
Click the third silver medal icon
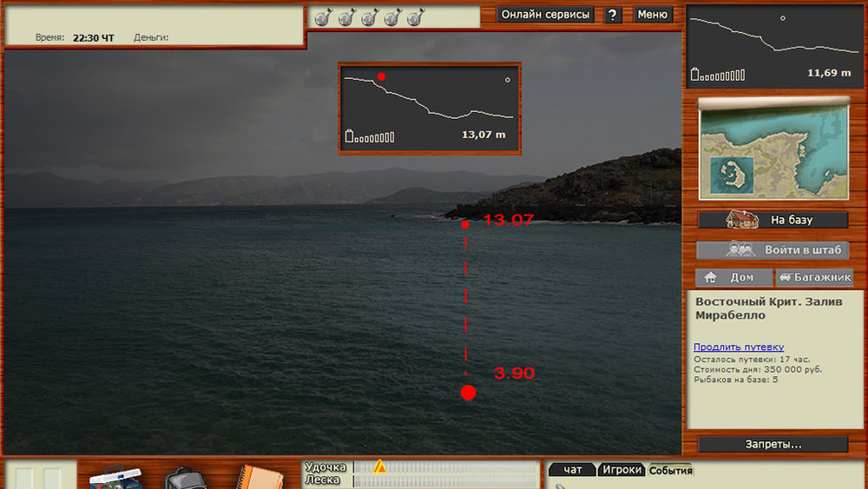tap(368, 17)
